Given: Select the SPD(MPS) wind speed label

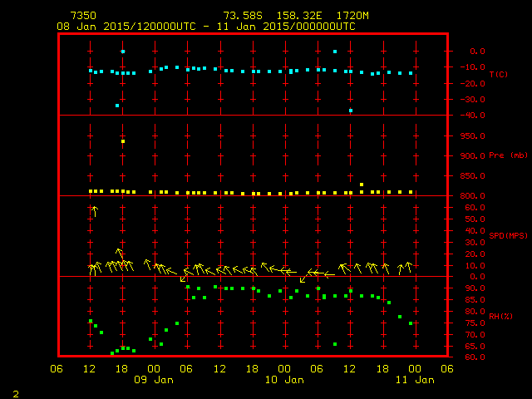Looking at the screenshot, I should 508,236.
